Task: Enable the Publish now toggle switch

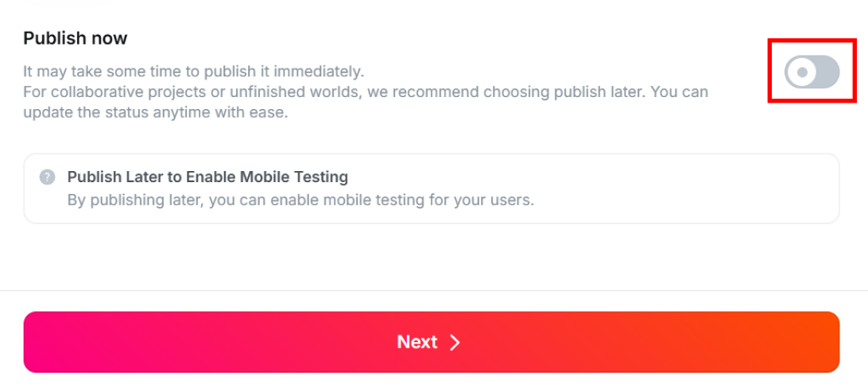Action: [812, 72]
